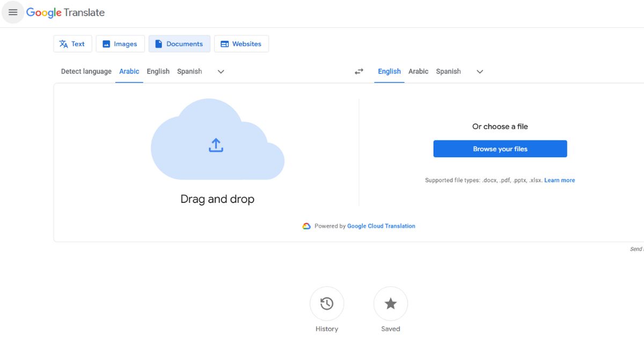
Task: Expand more source languages dropdown
Action: (x=221, y=71)
